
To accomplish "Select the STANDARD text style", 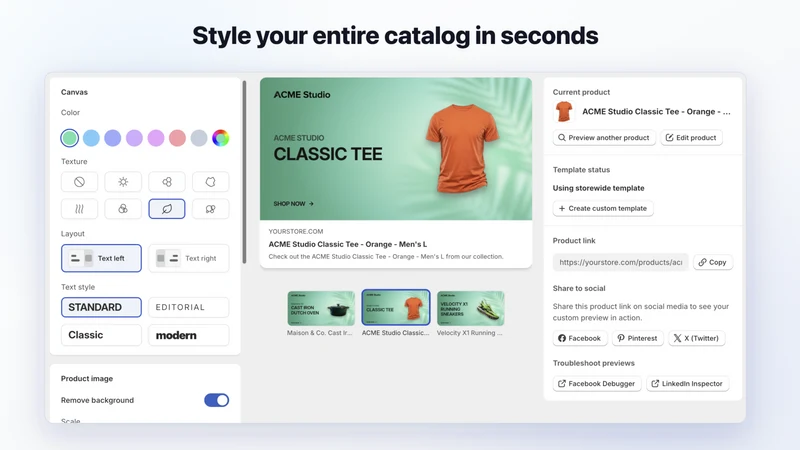I will [102, 307].
